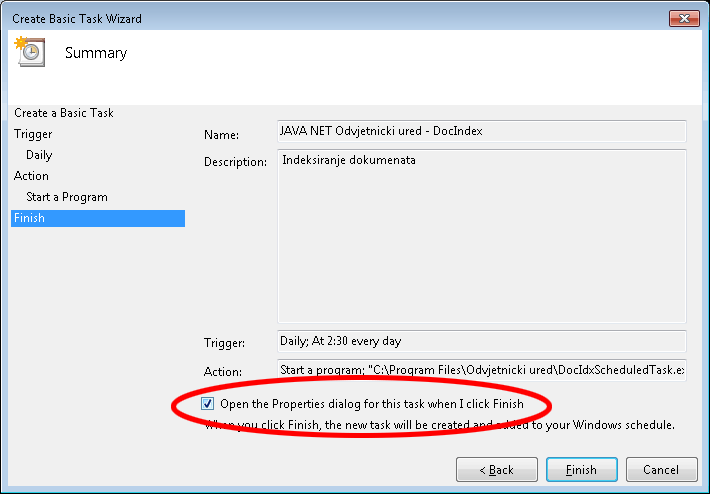Select Start a Program step
Viewport: 710px width, 494px height.
(67, 197)
